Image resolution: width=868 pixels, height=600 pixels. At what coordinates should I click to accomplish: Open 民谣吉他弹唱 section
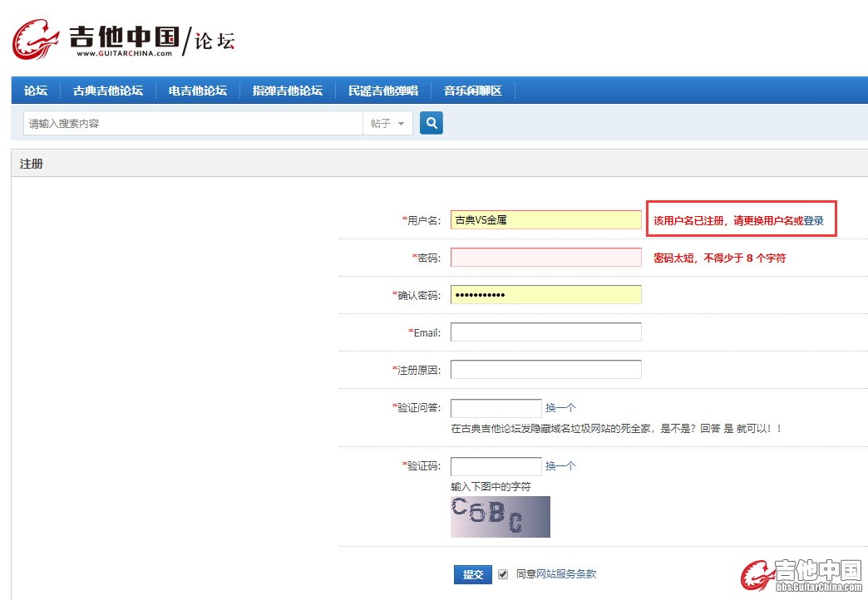383,91
